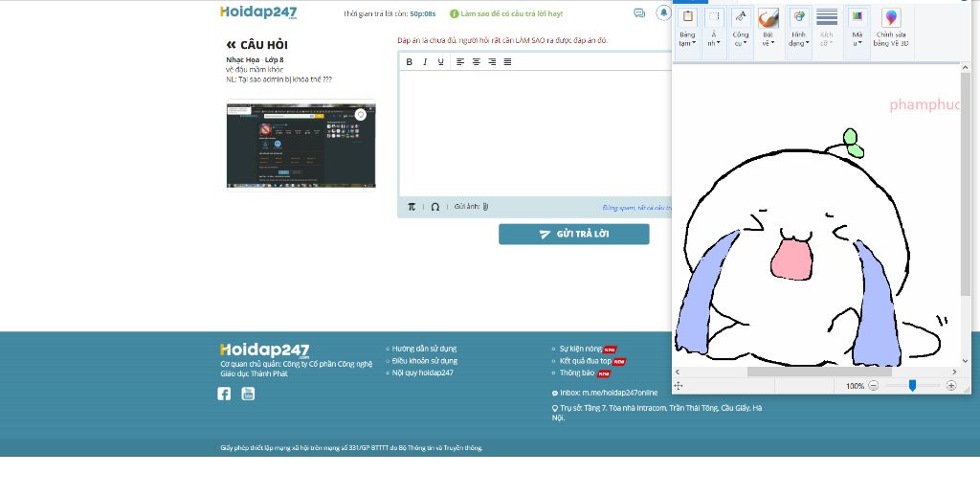
Task: Justify the answer text
Action: click(507, 62)
